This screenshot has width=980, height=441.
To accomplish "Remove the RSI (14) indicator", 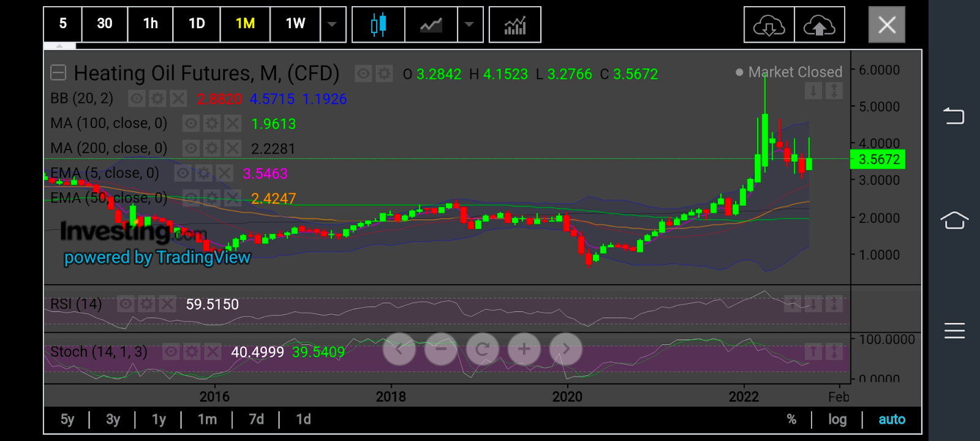I will coord(167,304).
